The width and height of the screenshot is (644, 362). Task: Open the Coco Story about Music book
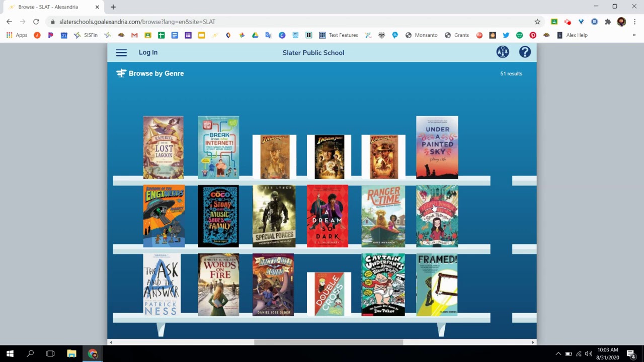click(218, 216)
